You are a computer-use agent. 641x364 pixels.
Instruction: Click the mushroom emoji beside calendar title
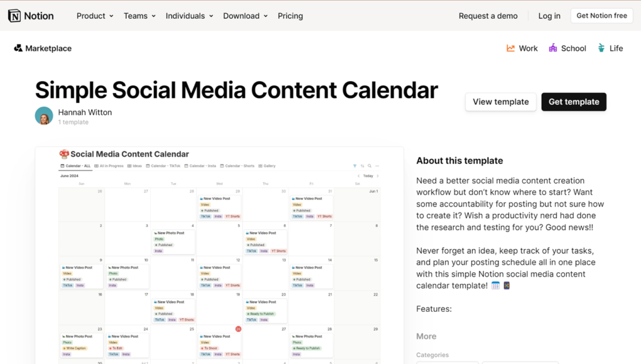(x=64, y=154)
